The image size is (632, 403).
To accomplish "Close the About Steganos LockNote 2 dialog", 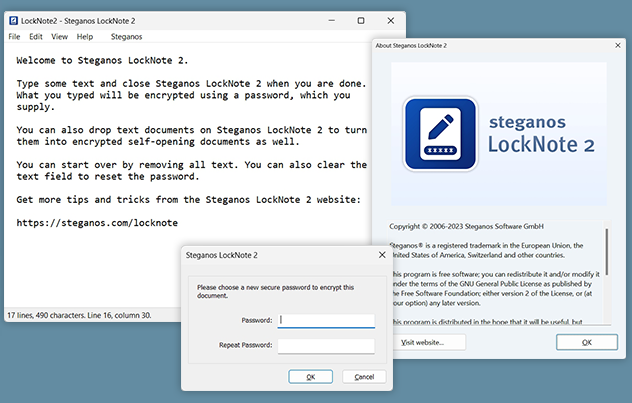I will [618, 46].
